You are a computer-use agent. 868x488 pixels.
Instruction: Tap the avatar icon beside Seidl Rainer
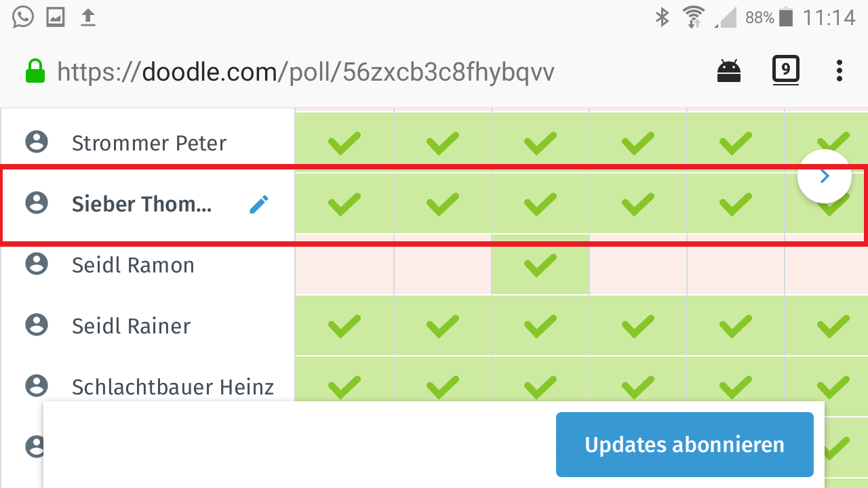37,325
